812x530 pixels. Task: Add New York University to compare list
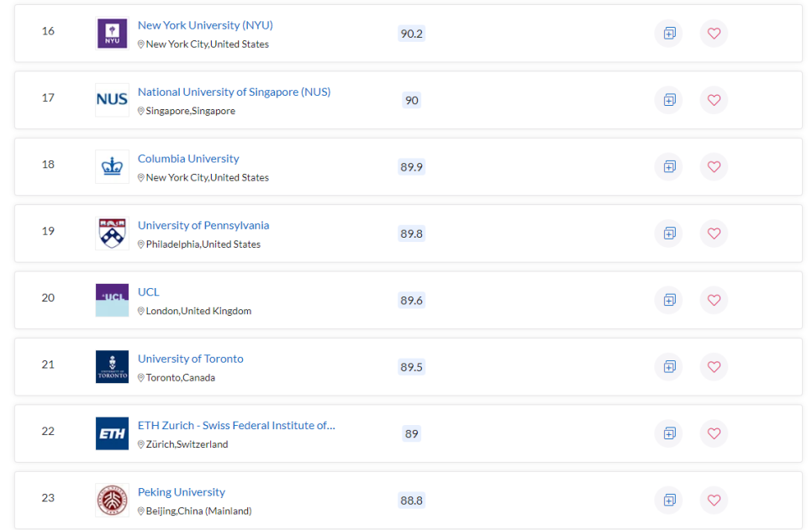(669, 33)
